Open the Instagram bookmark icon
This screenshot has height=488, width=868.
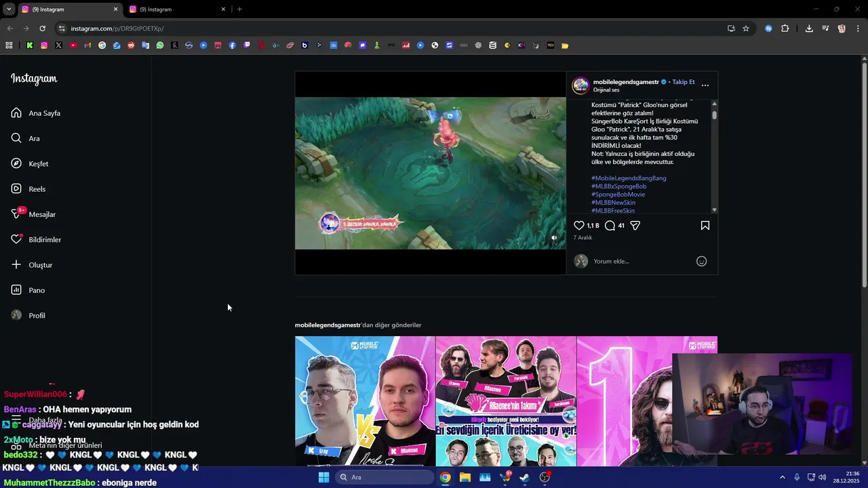click(44, 45)
